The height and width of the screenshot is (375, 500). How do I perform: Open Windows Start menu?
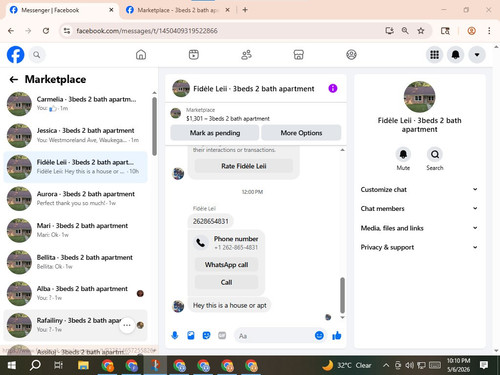(11, 365)
